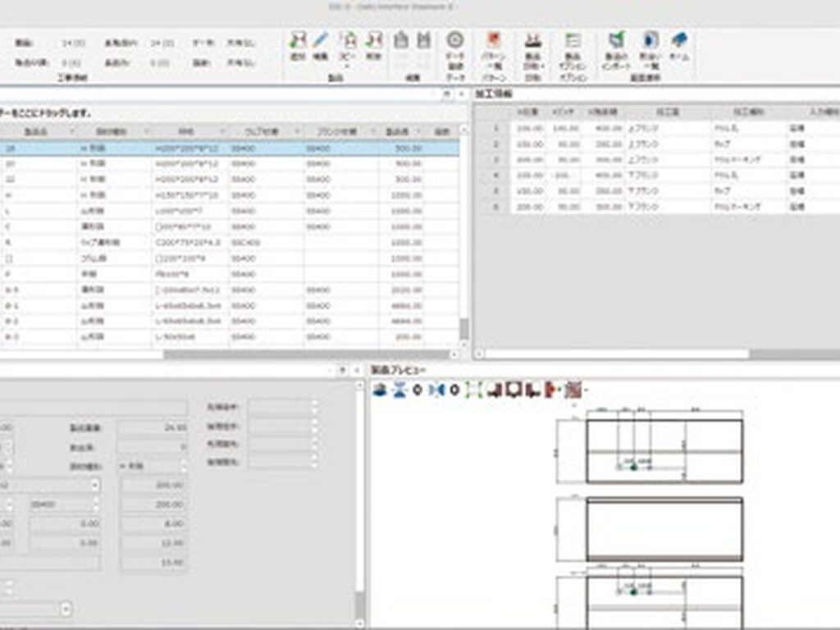Screen dimensions: 840x630
Task: Open filter on the steel type column header
Action: pos(146,131)
